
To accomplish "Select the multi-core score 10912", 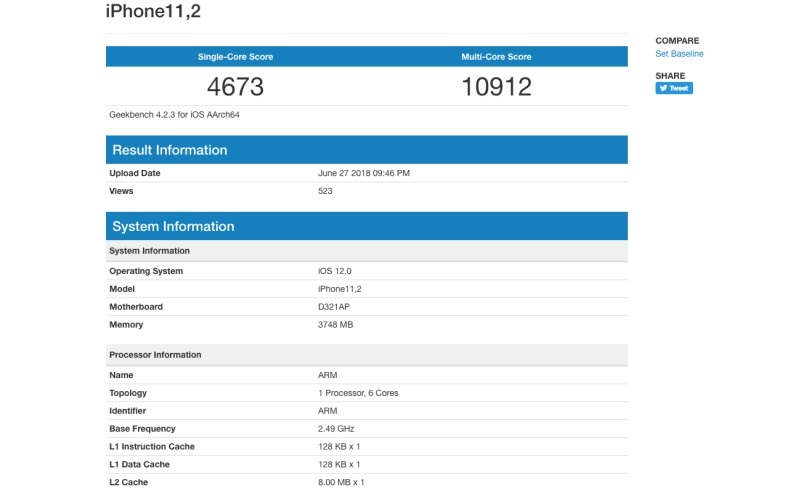I will pyautogui.click(x=496, y=86).
